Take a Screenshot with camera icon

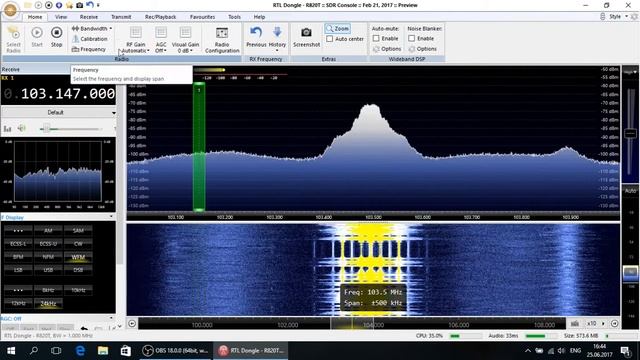(x=306, y=37)
